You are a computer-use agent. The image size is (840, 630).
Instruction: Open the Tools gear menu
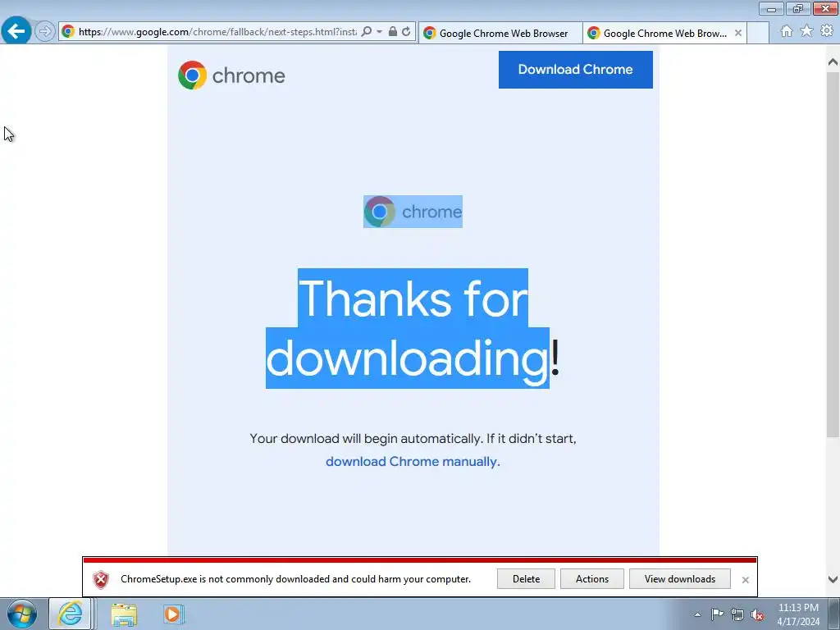(x=827, y=31)
